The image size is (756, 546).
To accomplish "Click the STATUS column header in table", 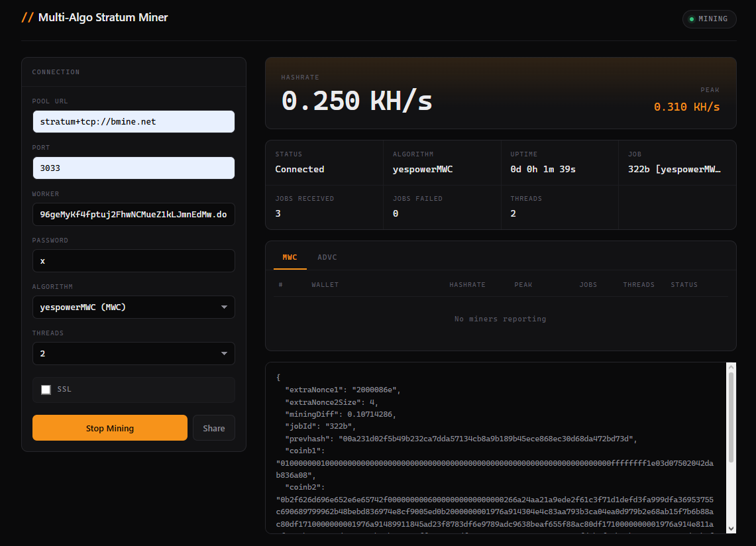I will (684, 284).
